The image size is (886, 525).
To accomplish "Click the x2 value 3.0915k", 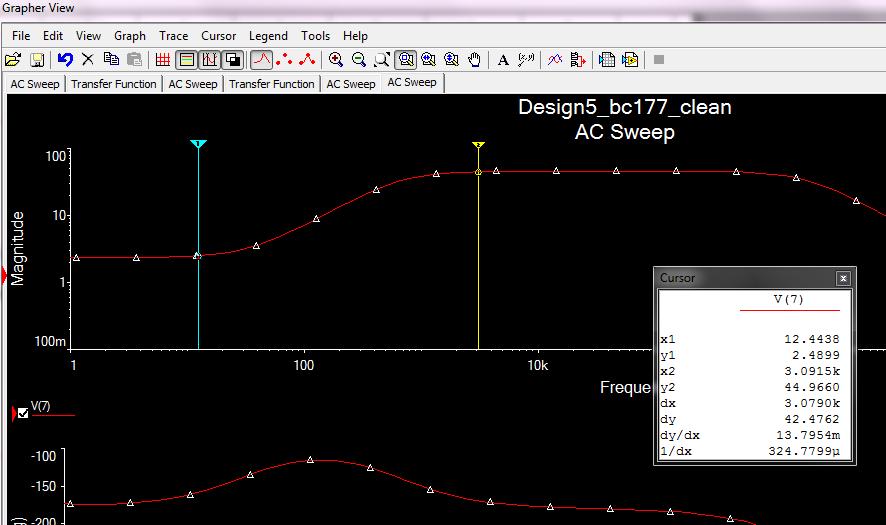I will pyautogui.click(x=812, y=371).
